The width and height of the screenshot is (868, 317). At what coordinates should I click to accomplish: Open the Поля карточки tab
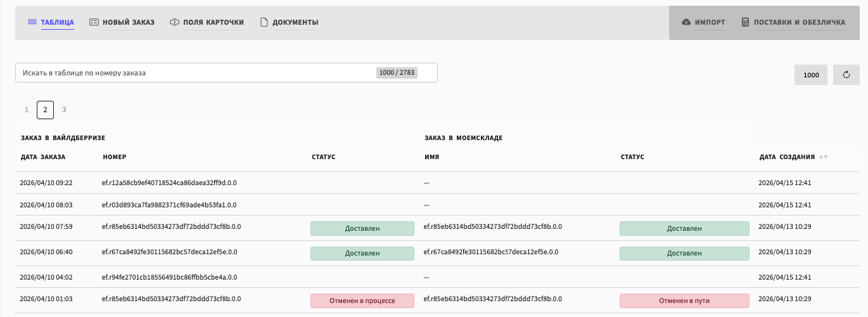point(214,23)
